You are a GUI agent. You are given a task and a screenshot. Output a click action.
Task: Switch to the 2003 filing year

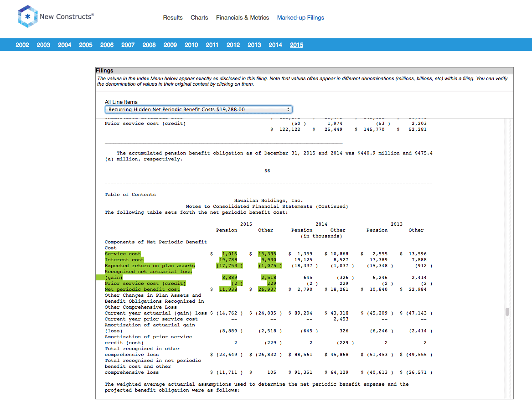43,45
